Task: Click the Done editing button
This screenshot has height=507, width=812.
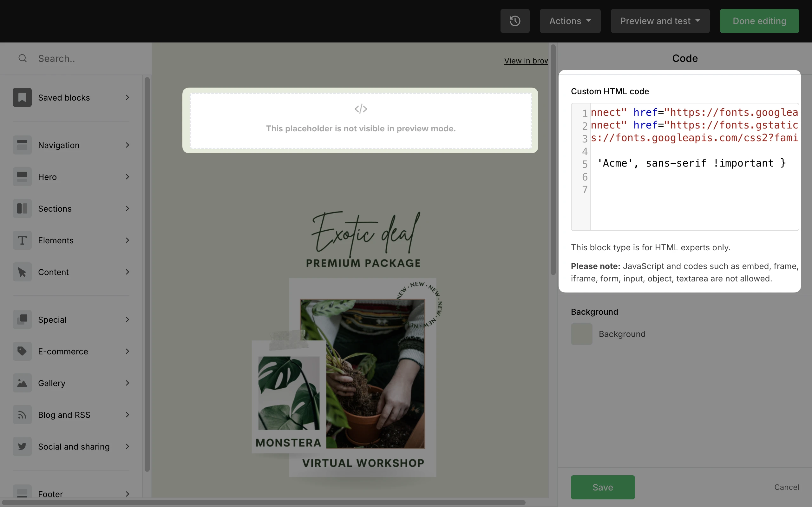Action: (759, 21)
